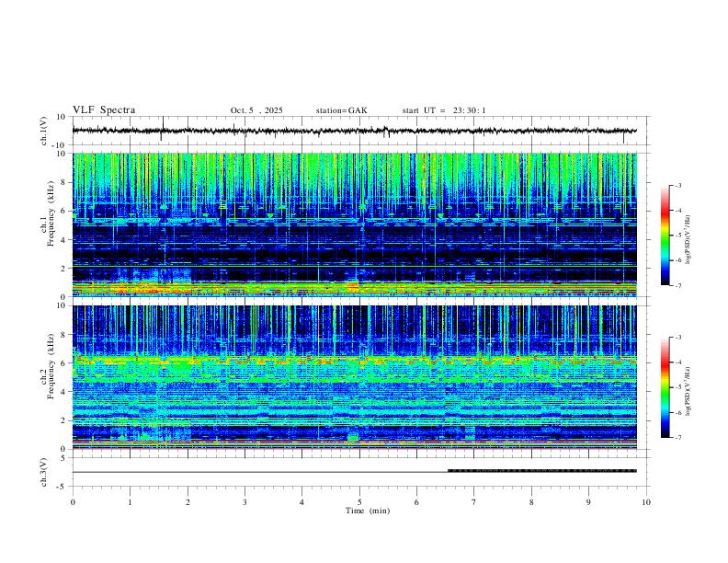Click the "Time (min)" x-axis label
This screenshot has width=728, height=563.
point(368,511)
